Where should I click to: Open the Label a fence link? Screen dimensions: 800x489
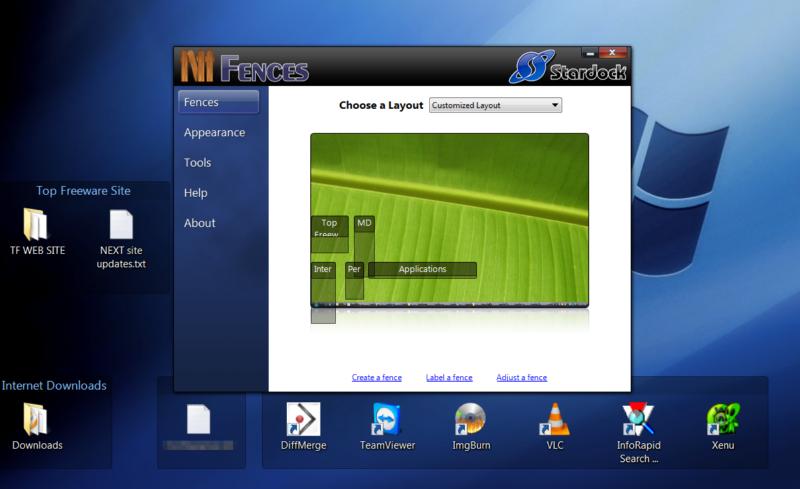click(x=449, y=377)
